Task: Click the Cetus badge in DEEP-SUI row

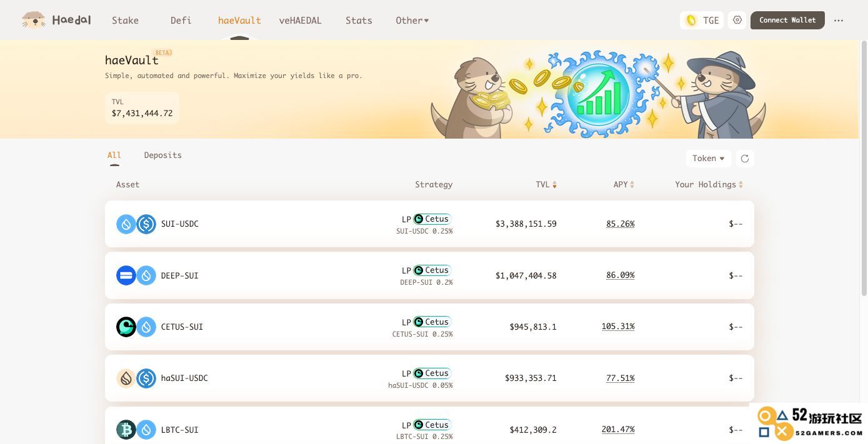Action: (432, 270)
